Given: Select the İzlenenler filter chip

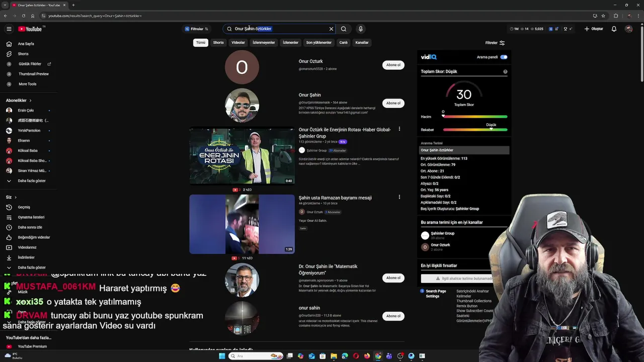Looking at the screenshot, I should (290, 43).
